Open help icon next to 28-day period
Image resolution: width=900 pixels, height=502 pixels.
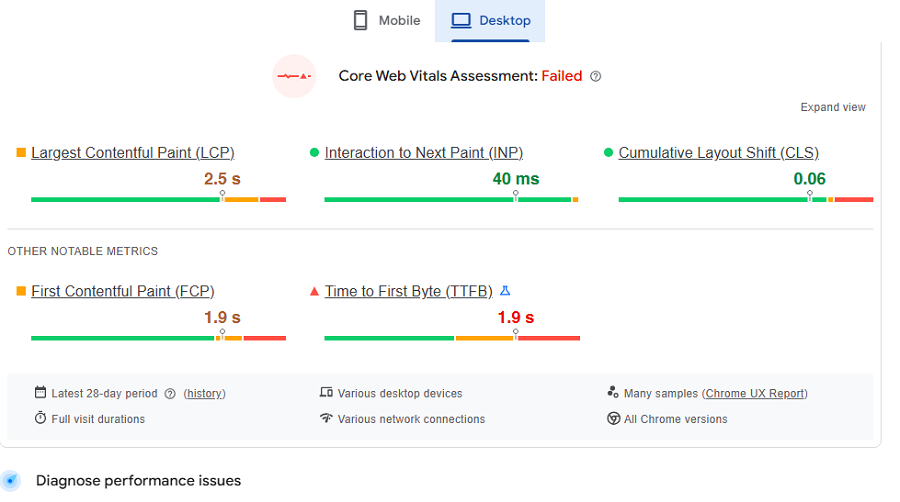click(x=170, y=394)
